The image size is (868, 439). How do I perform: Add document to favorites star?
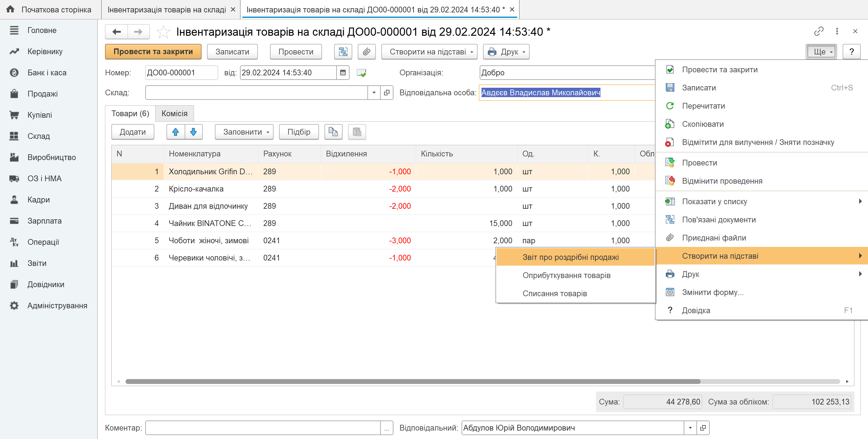(163, 32)
